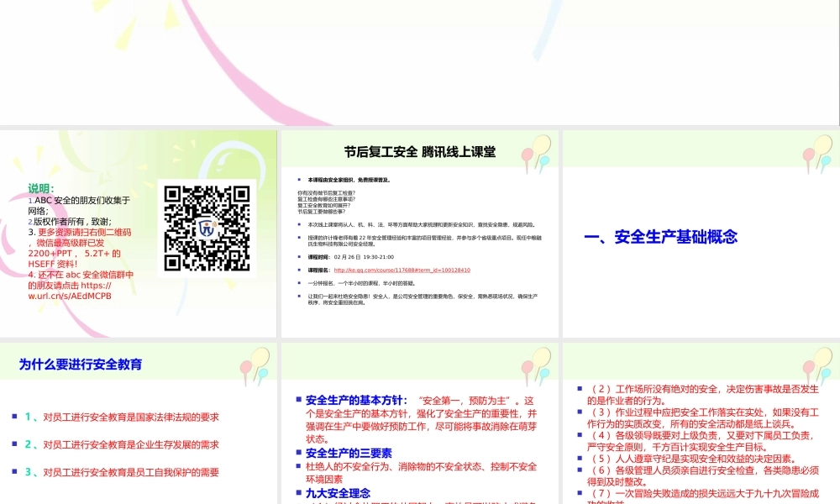Click the 课程报名 label

pyautogui.click(x=319, y=270)
